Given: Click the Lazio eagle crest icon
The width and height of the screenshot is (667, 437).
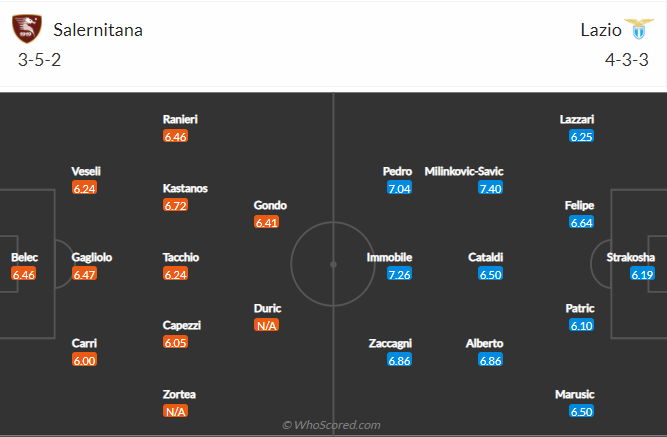Looking at the screenshot, I should (x=638, y=29).
